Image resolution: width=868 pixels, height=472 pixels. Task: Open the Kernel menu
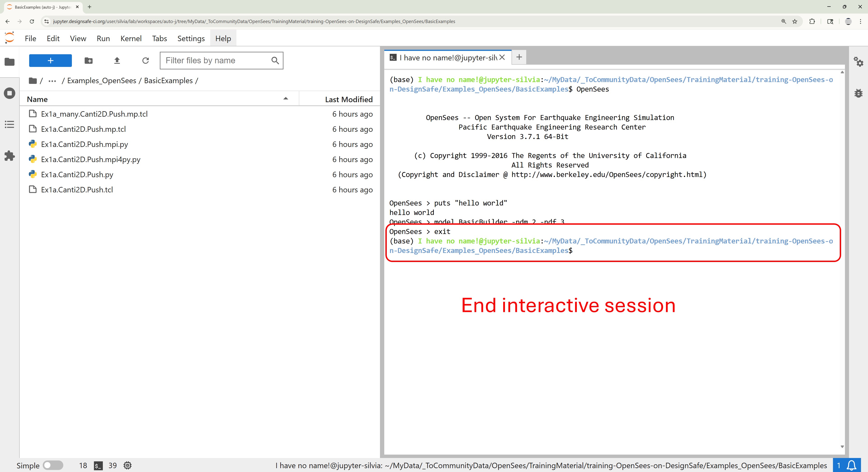pyautogui.click(x=131, y=38)
